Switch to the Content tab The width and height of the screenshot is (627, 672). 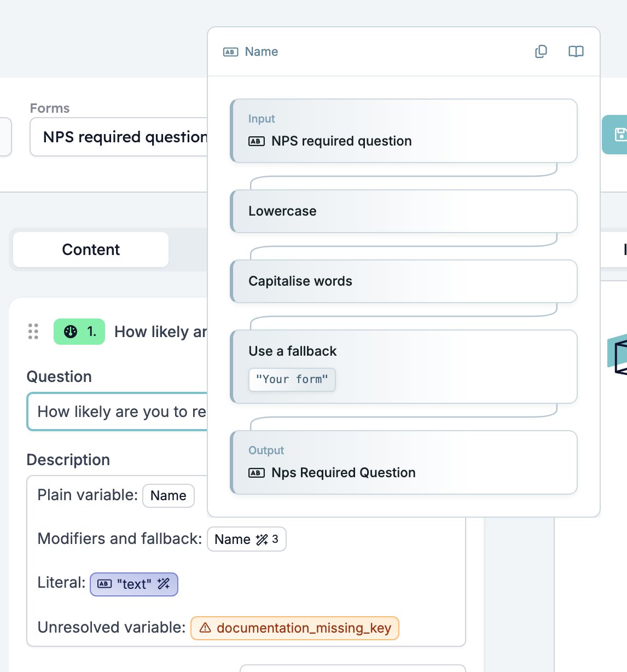[91, 250]
